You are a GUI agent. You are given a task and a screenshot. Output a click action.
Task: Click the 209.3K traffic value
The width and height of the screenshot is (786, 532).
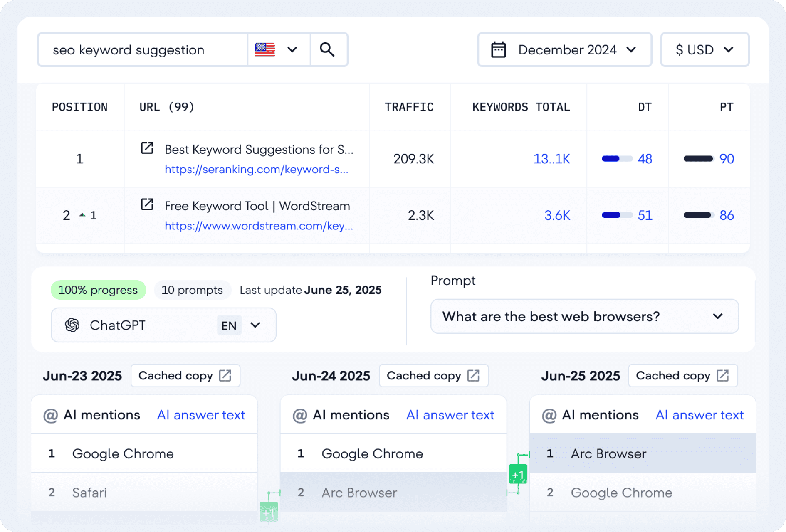[414, 159]
